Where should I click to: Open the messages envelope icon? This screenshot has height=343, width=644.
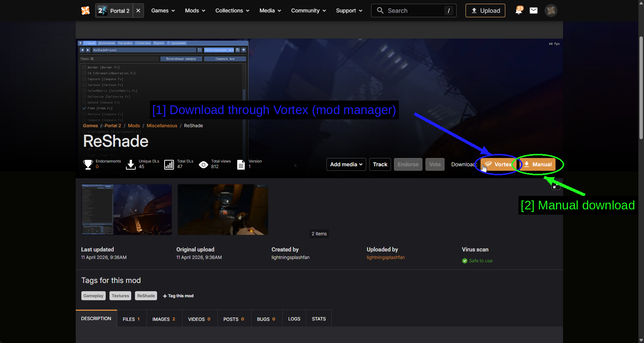coord(533,11)
